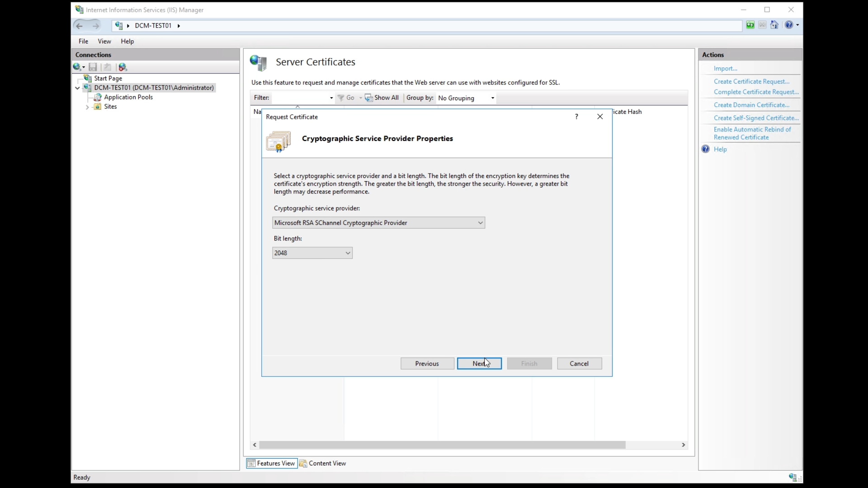The height and width of the screenshot is (488, 868).
Task: Click the Show All filter icon
Action: (x=369, y=98)
